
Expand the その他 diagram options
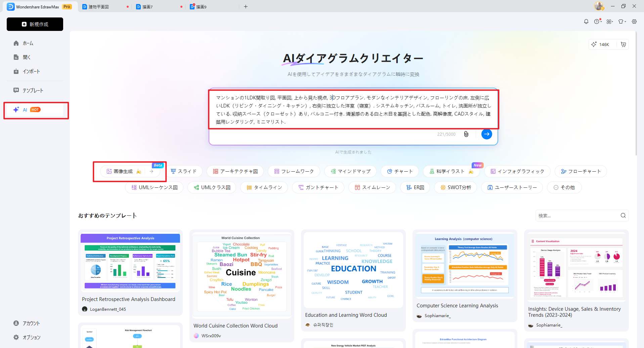(564, 187)
